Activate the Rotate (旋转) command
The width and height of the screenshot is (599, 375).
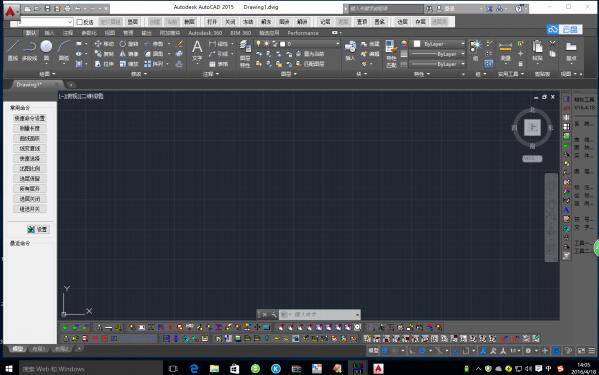pos(129,44)
